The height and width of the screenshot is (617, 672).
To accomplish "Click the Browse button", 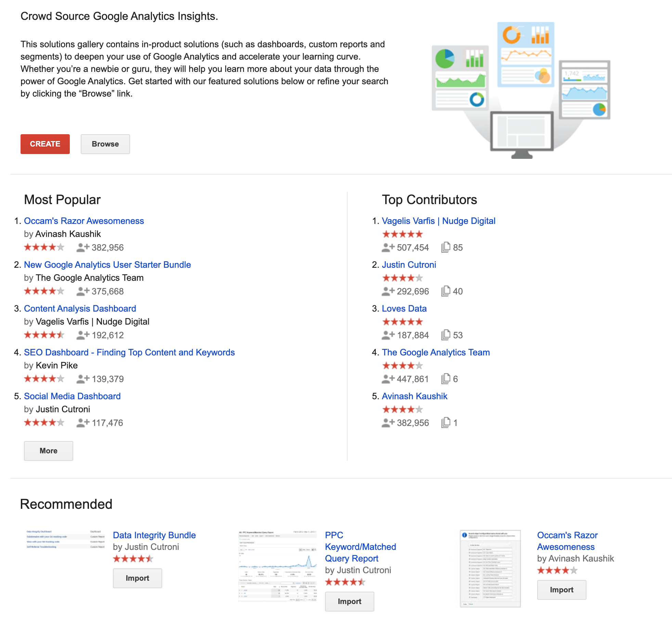I will click(105, 143).
